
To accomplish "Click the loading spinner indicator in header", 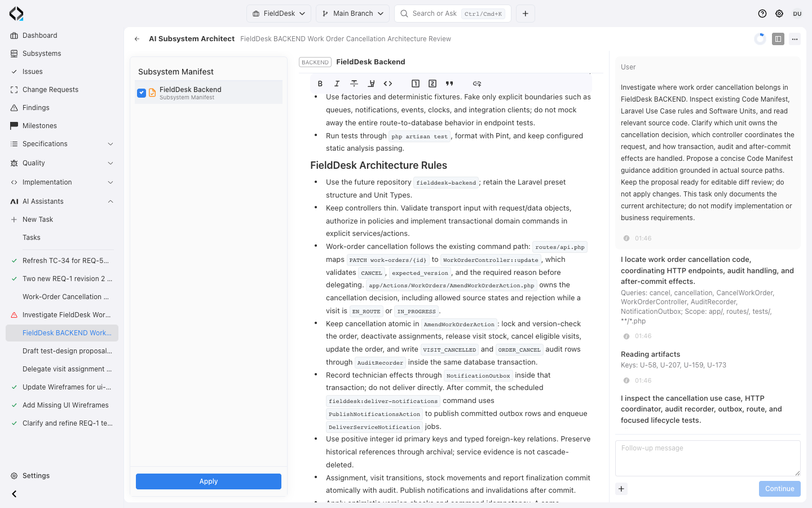I will pyautogui.click(x=760, y=39).
